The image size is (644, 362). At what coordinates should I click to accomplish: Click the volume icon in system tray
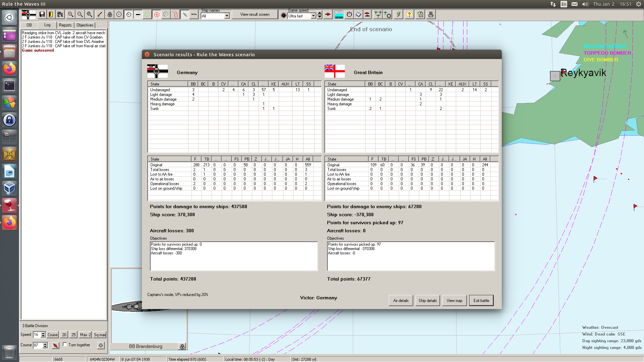(585, 4)
